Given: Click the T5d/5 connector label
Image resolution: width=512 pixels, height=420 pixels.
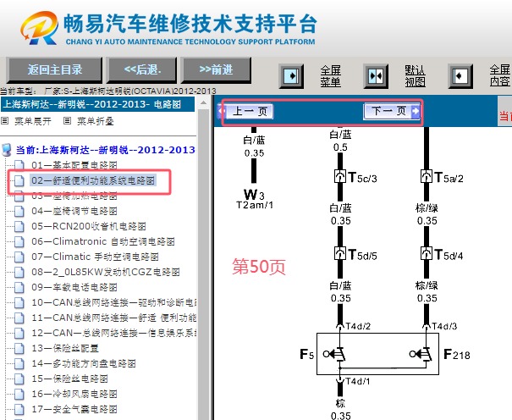Looking at the screenshot, I should 362,255.
